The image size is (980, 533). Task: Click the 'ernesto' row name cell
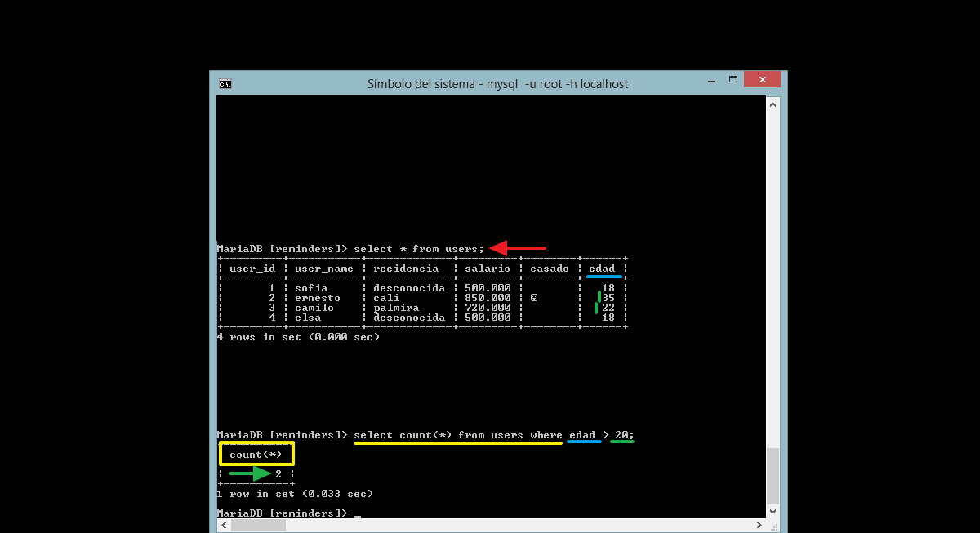(x=317, y=298)
